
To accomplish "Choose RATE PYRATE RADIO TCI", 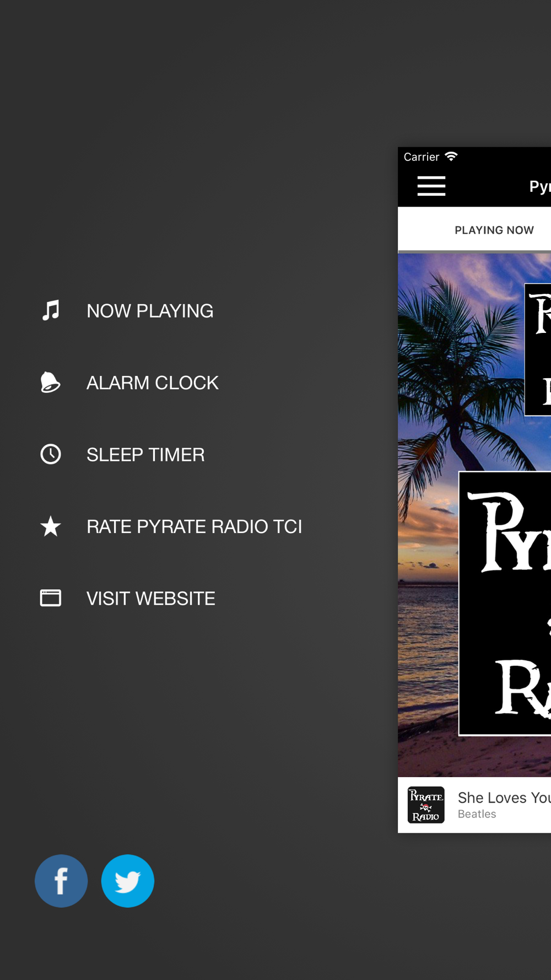I will click(x=195, y=526).
